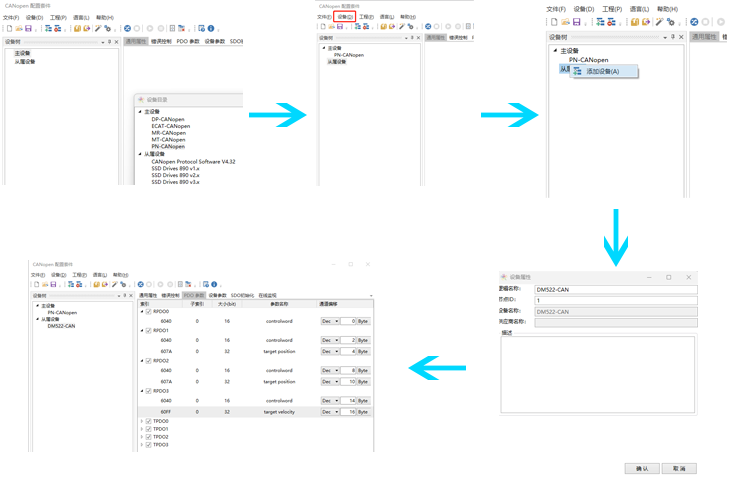Click the pin icon on the 设备树 panel beside the 添加设备 menu
Image resolution: width=750 pixels, height=500 pixels.
pyautogui.click(x=673, y=37)
